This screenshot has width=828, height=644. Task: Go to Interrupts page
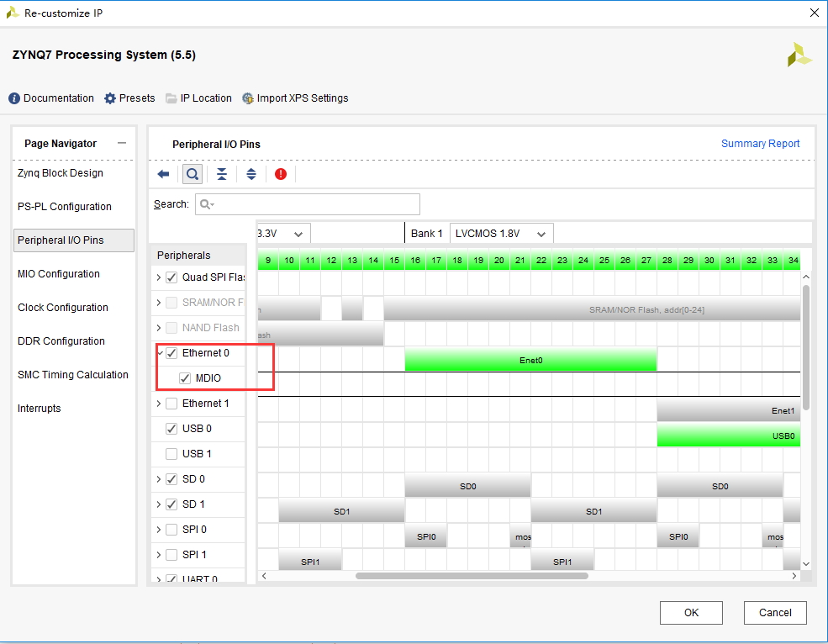click(39, 409)
